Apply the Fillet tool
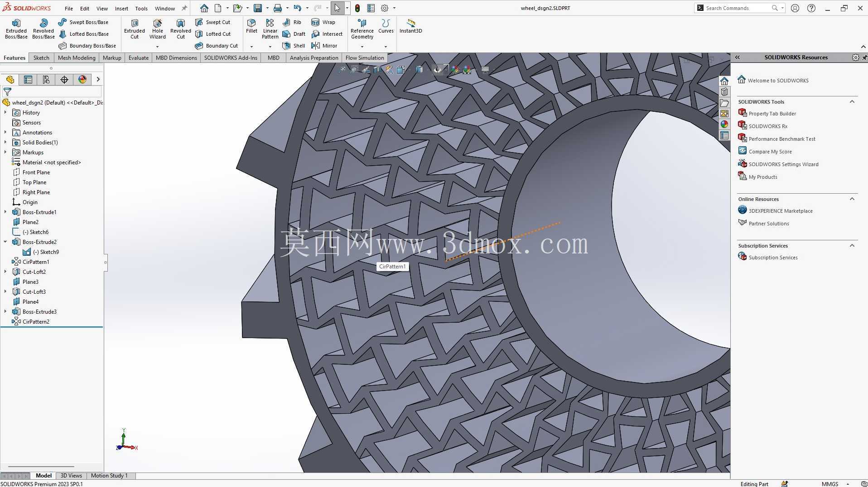 pyautogui.click(x=251, y=26)
